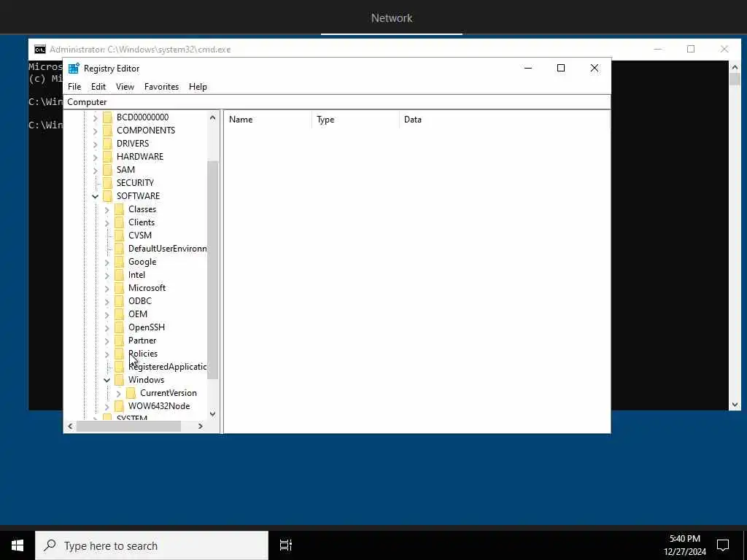This screenshot has height=560, width=747.
Task: Select the OEM folder icon
Action: click(x=120, y=314)
